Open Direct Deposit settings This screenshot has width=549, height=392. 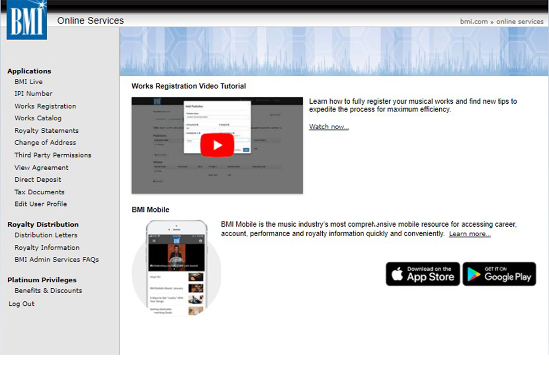pos(38,180)
